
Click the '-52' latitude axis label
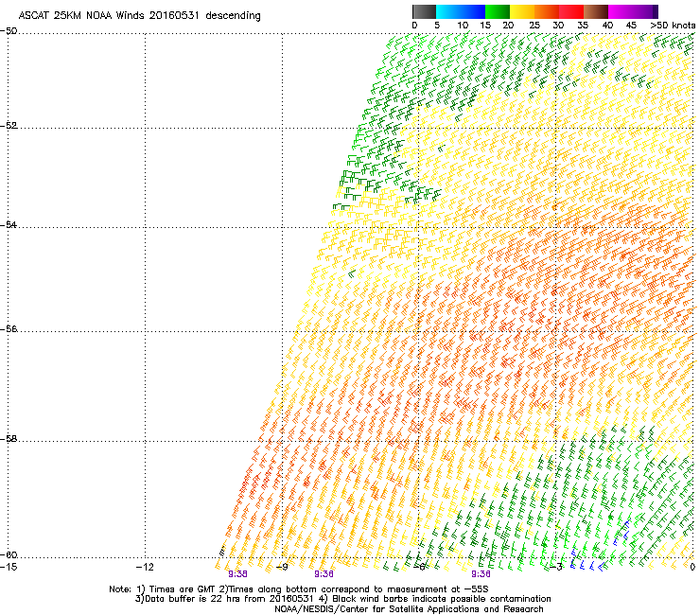point(9,126)
